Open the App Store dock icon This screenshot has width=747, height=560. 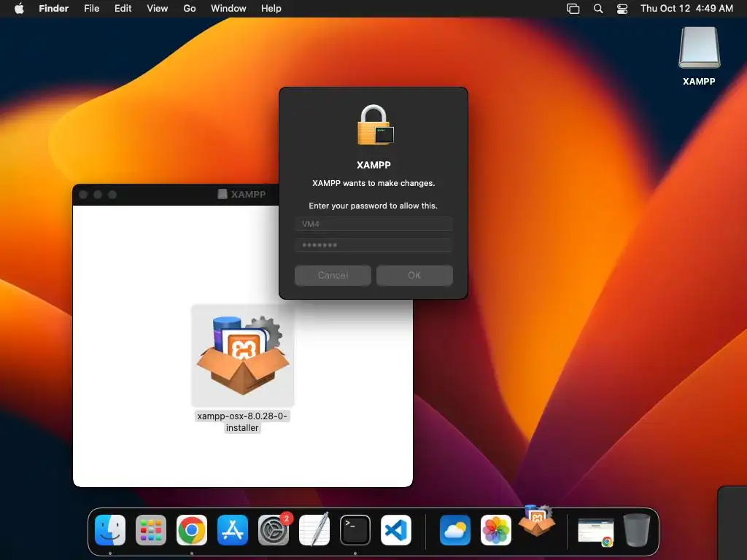(x=233, y=530)
